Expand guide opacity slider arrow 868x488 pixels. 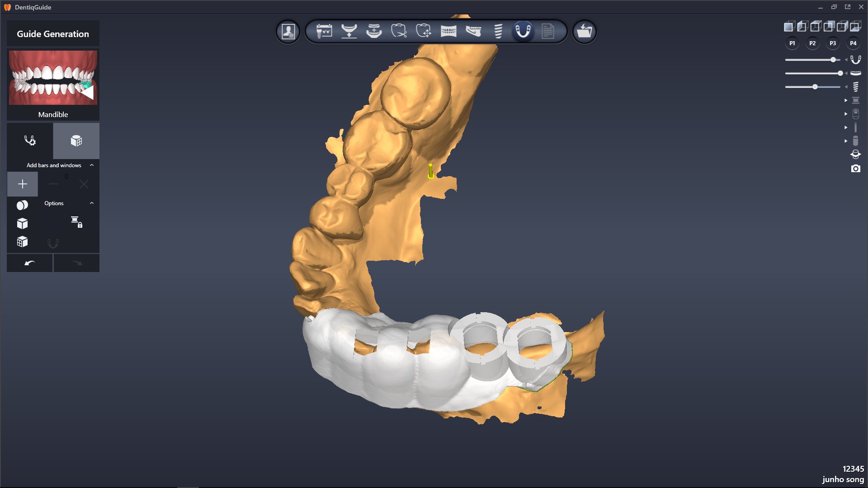click(846, 60)
